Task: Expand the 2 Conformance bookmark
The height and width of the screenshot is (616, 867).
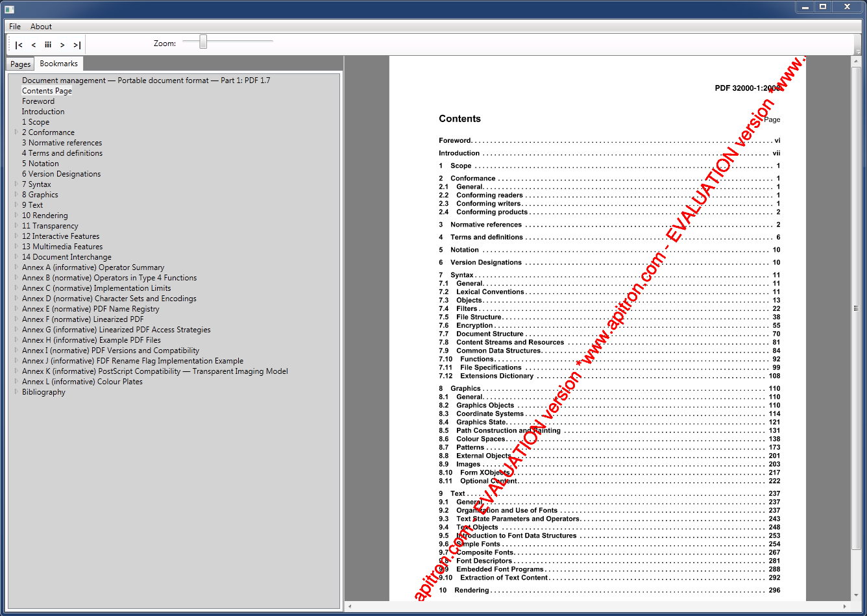Action: click(15, 132)
